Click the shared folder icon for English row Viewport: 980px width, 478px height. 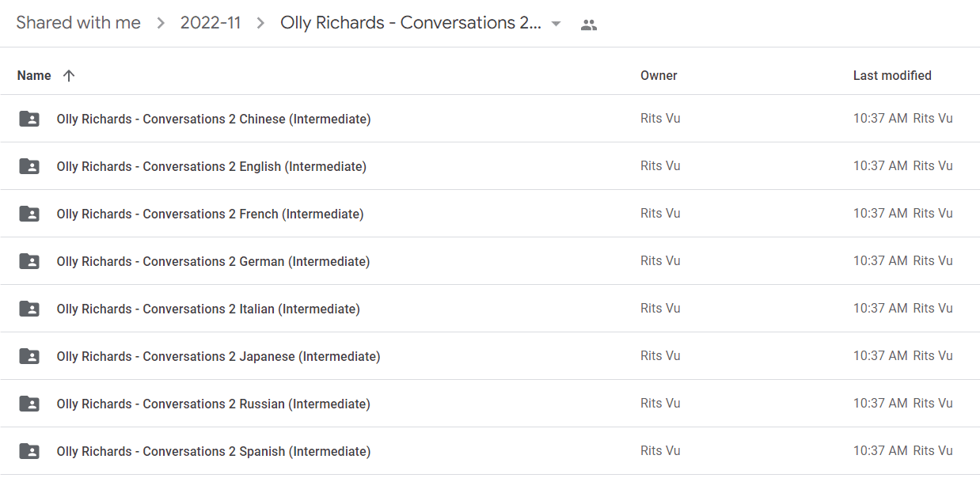pos(29,166)
